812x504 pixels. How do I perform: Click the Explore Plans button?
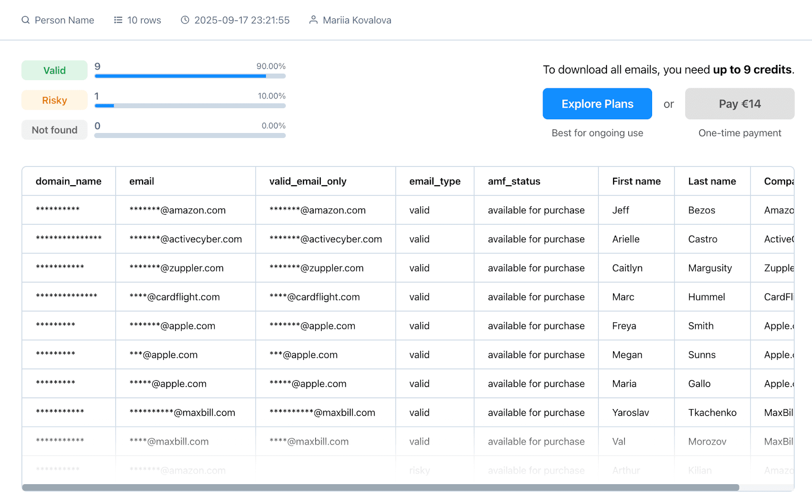[597, 104]
